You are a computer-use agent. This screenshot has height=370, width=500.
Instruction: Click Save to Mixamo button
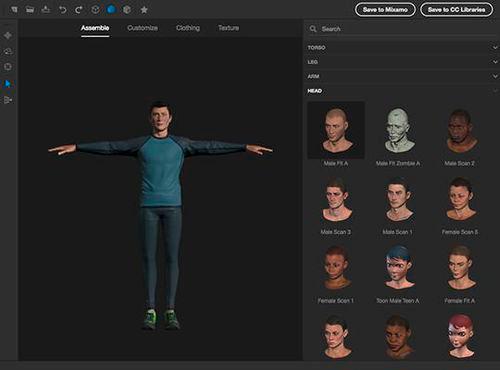[x=385, y=10]
